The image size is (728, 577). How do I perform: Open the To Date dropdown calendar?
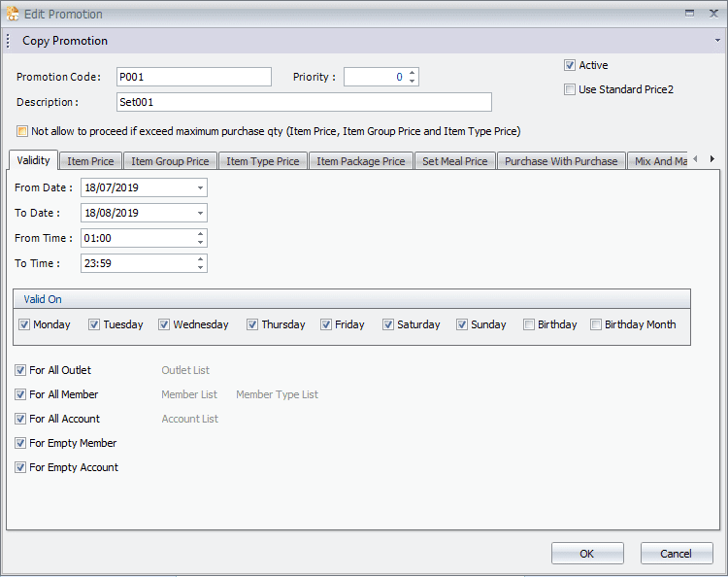tap(200, 213)
